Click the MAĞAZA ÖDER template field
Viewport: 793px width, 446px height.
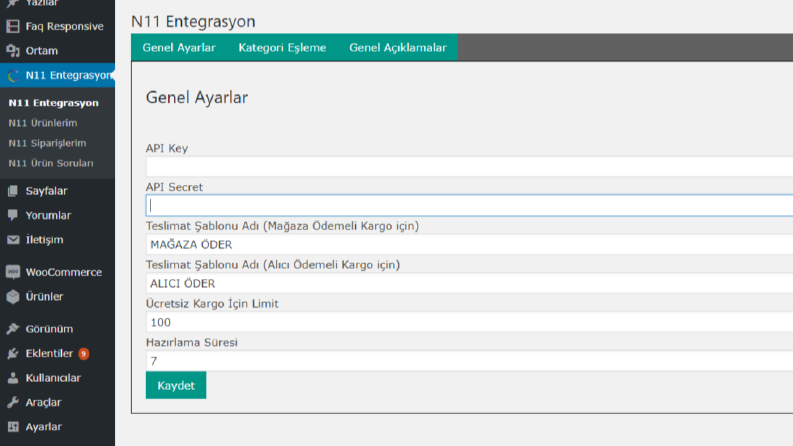point(469,244)
